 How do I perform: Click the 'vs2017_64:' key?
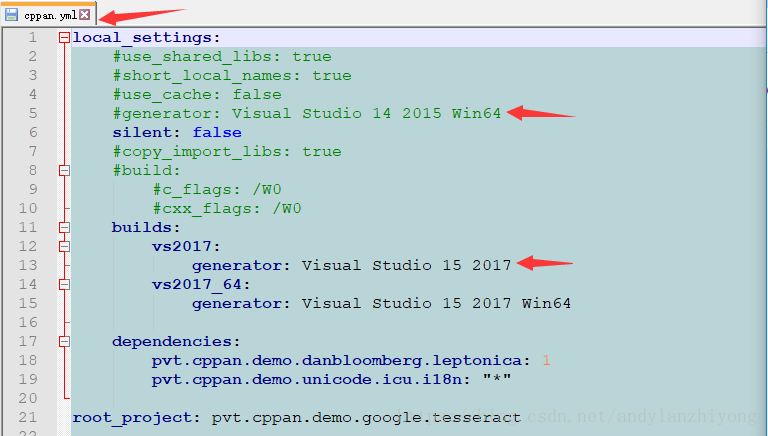point(201,285)
